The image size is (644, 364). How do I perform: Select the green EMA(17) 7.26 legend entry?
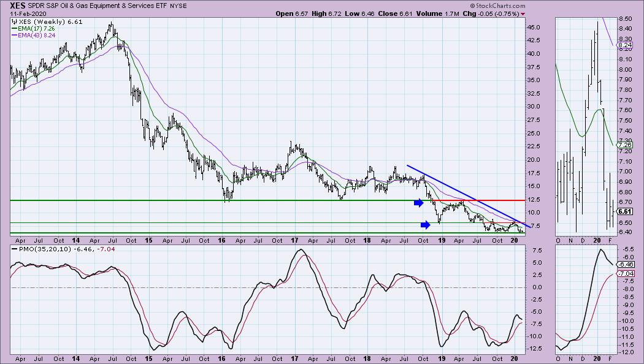click(33, 29)
